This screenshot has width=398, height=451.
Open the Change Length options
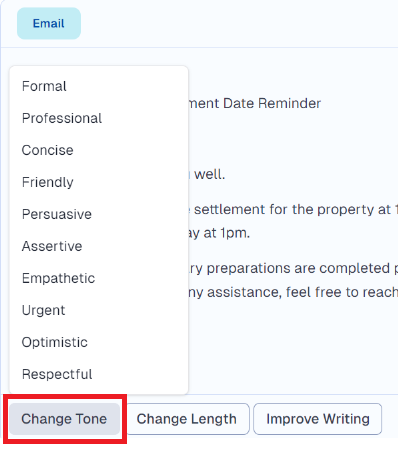[186, 419]
